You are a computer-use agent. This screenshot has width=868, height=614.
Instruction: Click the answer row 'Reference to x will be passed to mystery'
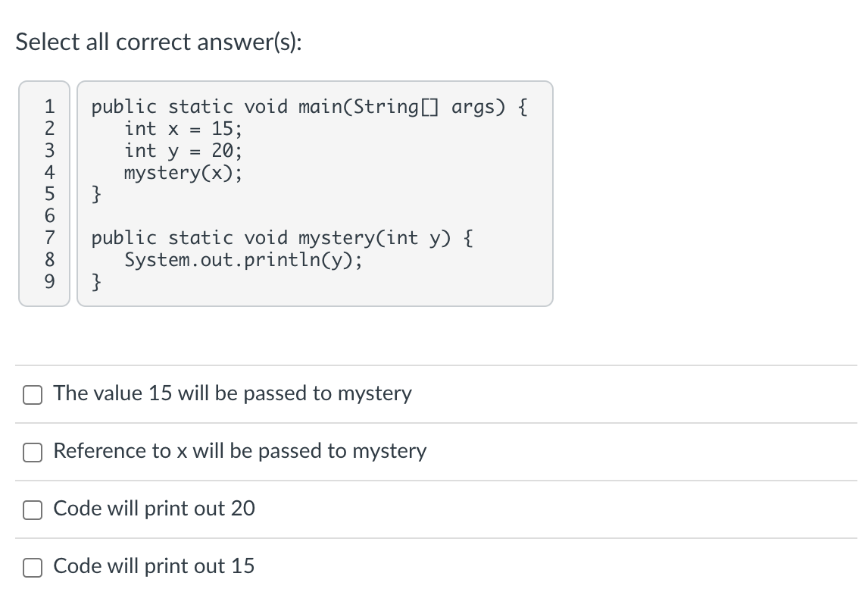pyautogui.click(x=239, y=451)
